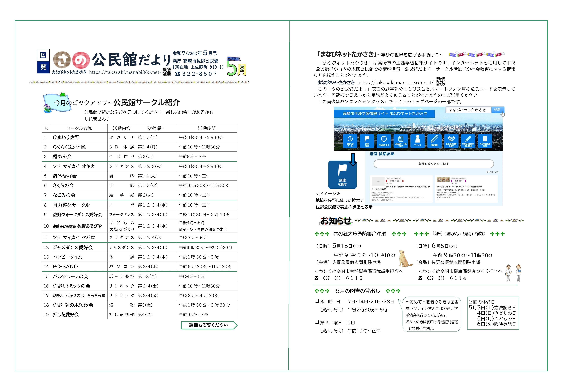The width and height of the screenshot is (576, 392).
Task: Click the 社会教育講師を探す handshake tile
Action: [451, 141]
